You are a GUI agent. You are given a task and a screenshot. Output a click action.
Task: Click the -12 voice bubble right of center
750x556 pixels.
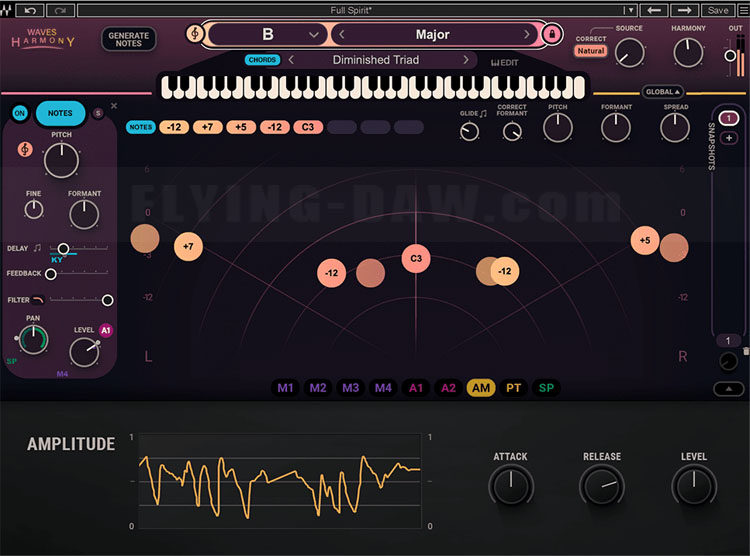click(x=505, y=271)
